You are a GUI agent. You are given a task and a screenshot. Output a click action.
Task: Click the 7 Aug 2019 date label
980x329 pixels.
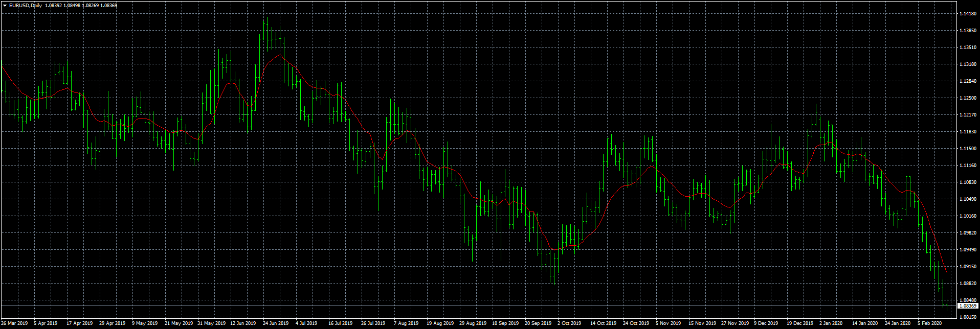406,323
